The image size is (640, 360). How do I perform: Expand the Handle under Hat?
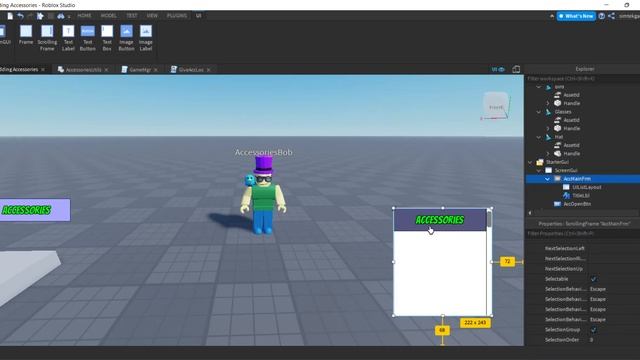coord(548,154)
